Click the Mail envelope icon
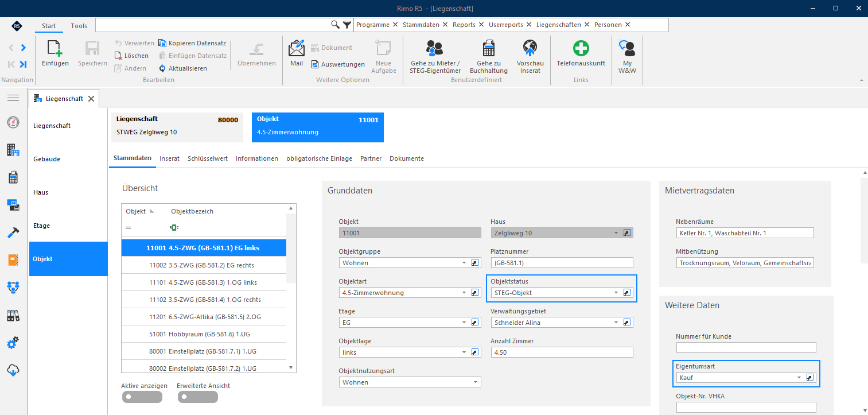Screen dimensions: 868x415 click(x=297, y=48)
